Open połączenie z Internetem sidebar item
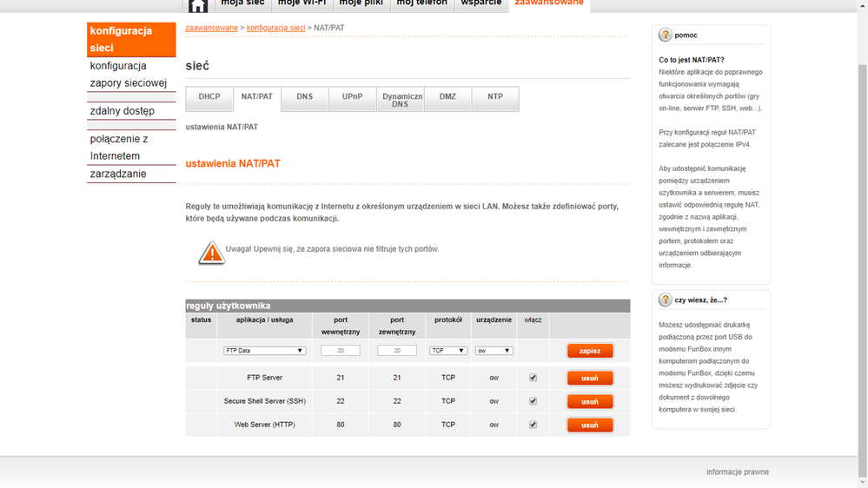The image size is (868, 488). [x=131, y=147]
